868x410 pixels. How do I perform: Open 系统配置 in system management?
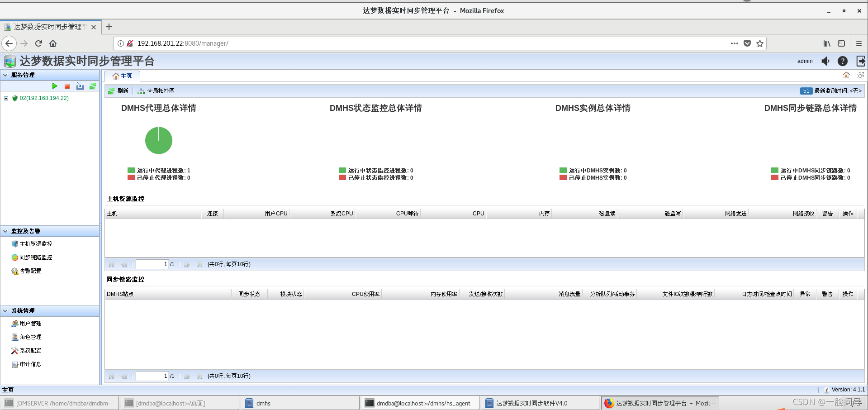[27, 351]
